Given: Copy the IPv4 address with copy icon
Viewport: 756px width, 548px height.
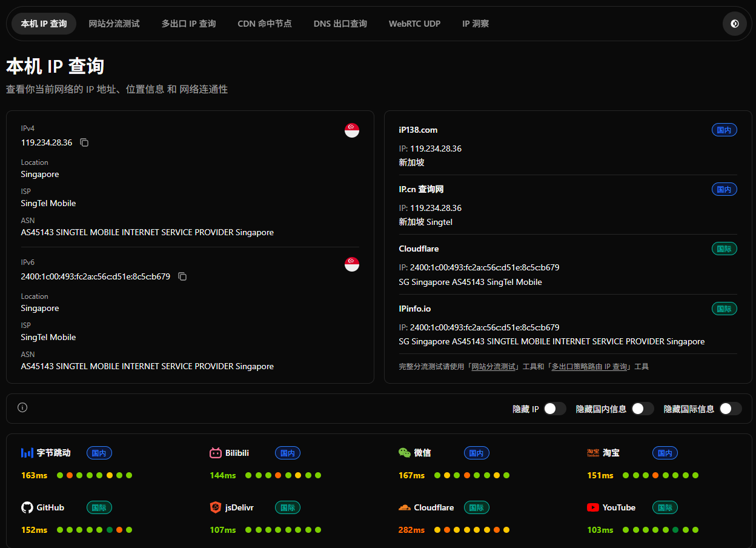Looking at the screenshot, I should [x=84, y=142].
